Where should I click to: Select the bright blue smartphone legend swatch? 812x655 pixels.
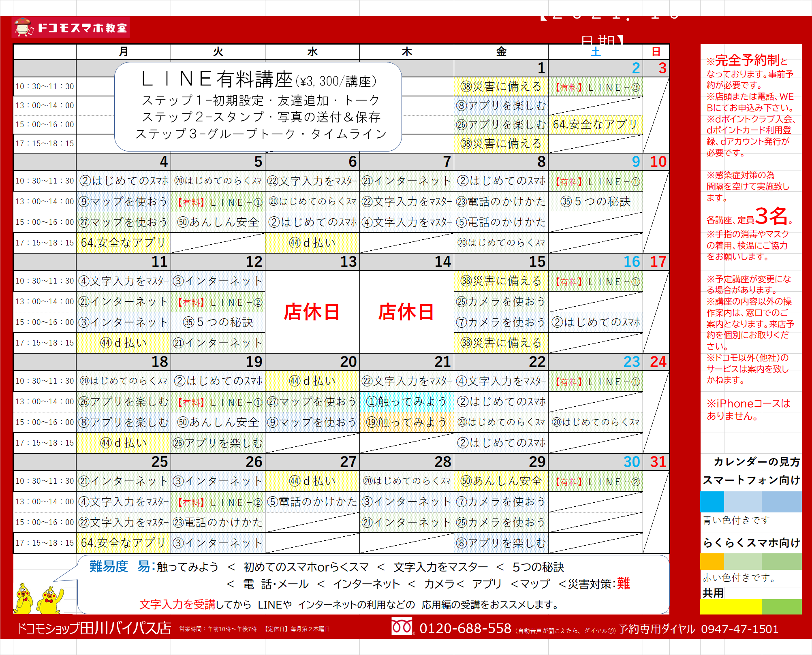pyautogui.click(x=712, y=502)
